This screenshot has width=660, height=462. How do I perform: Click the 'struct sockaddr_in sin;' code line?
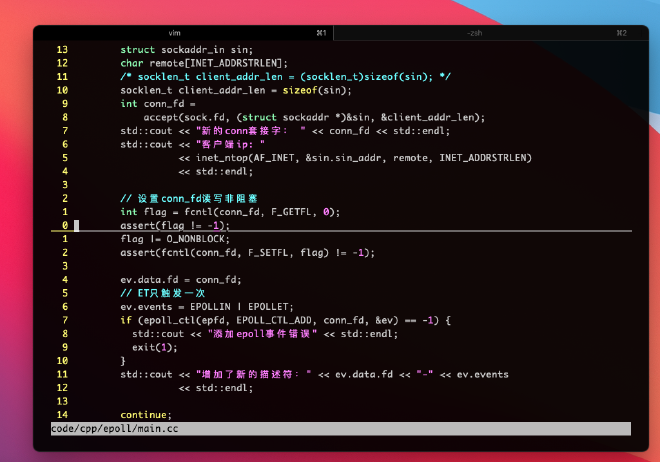[x=186, y=50]
